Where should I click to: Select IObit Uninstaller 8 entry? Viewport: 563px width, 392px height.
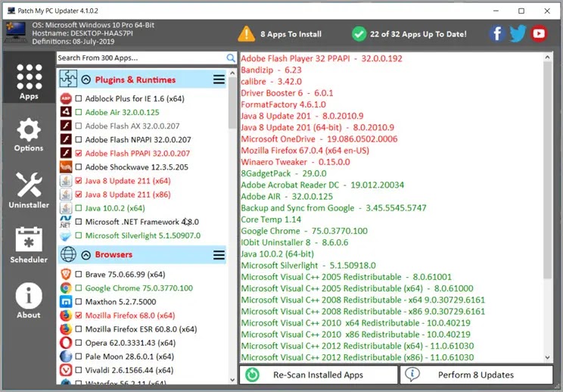294,242
